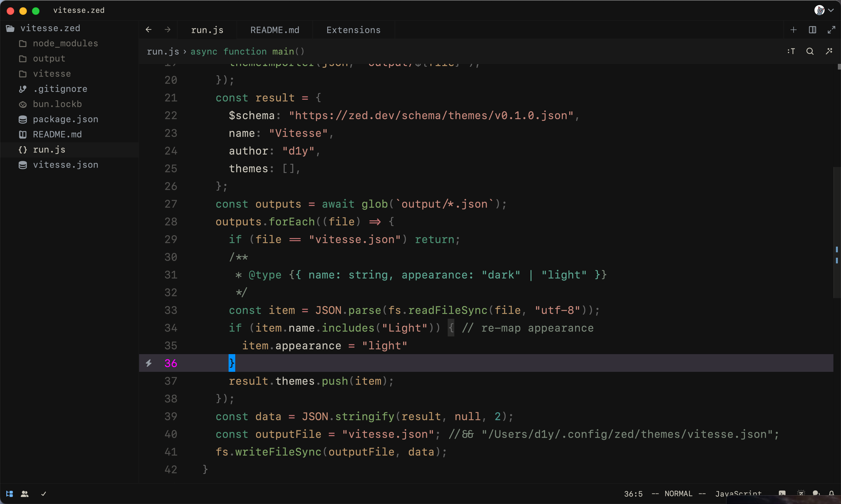This screenshot has height=504, width=841.
Task: Open .gitignore in the file tree
Action: pyautogui.click(x=70, y=89)
